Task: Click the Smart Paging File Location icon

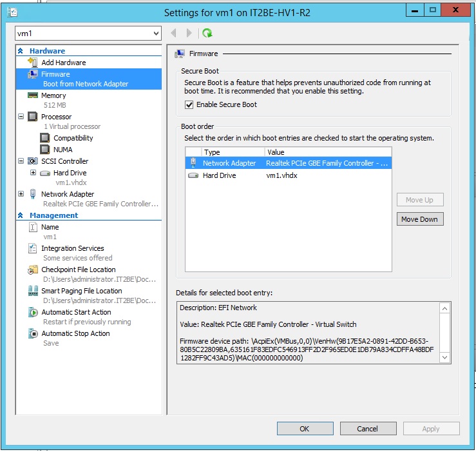Action: [33, 291]
